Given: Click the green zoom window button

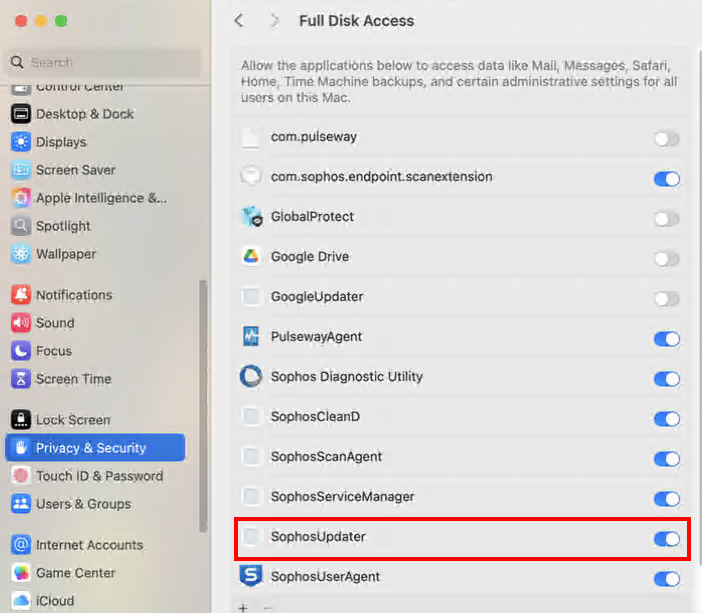Looking at the screenshot, I should click(x=61, y=21).
